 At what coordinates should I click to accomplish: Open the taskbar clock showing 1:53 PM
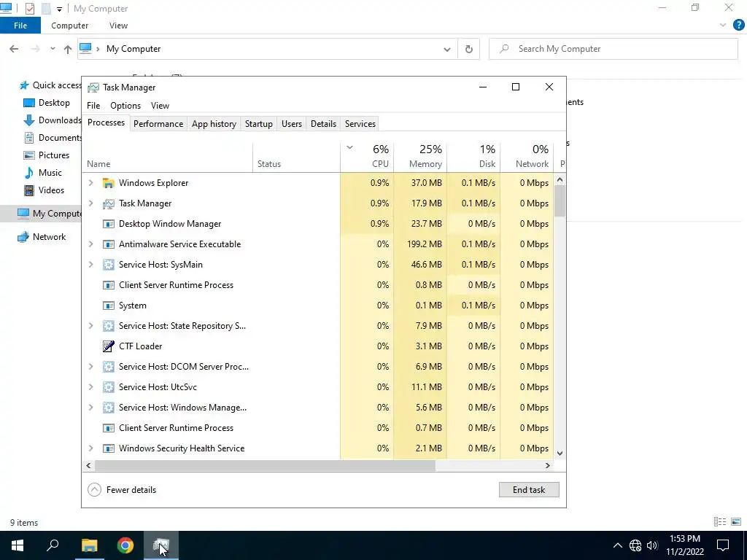(x=684, y=545)
